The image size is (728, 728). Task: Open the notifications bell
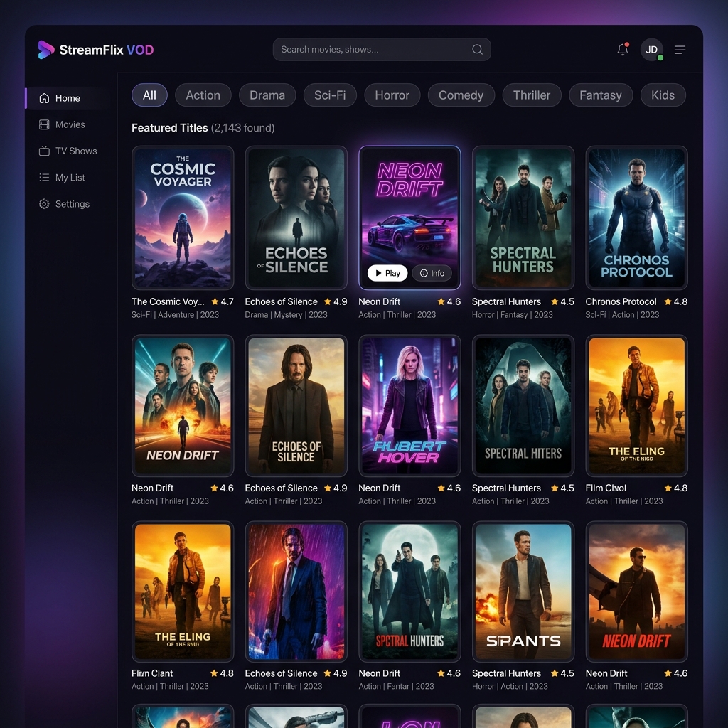pyautogui.click(x=623, y=49)
